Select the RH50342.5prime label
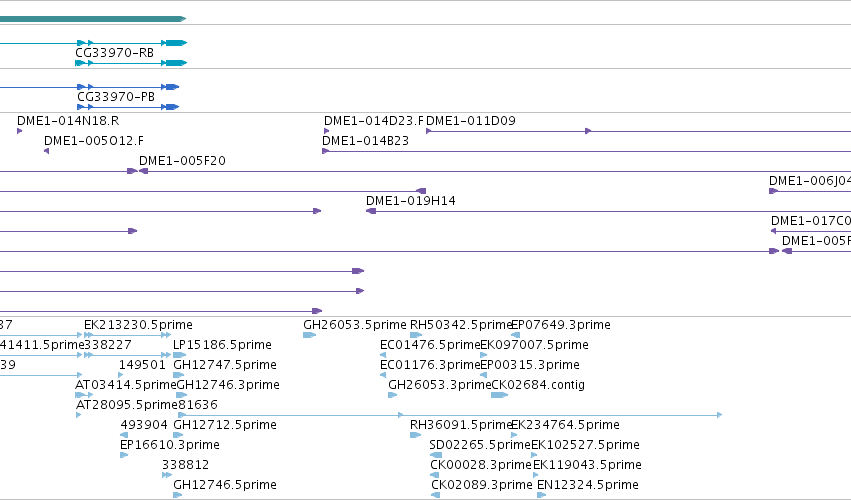The width and height of the screenshot is (851, 500). [461, 325]
